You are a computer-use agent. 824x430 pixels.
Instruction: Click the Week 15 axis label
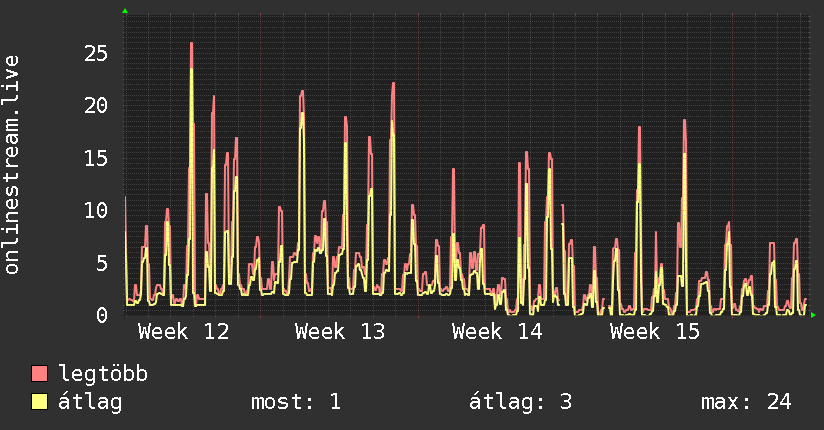(x=655, y=332)
